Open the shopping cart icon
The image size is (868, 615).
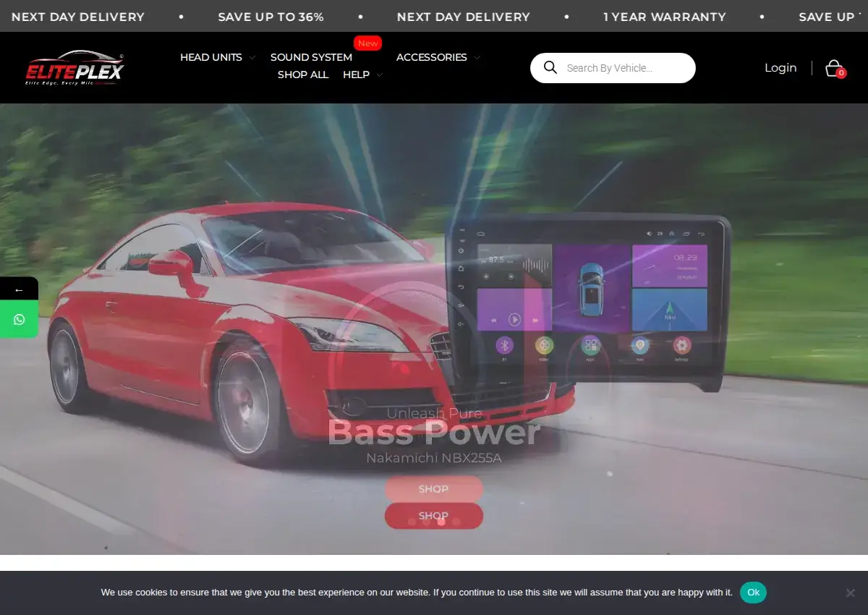[x=835, y=68]
